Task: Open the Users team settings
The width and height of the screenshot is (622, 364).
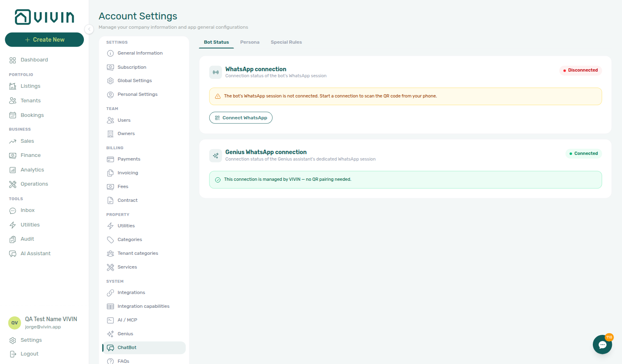Action: (x=144, y=120)
